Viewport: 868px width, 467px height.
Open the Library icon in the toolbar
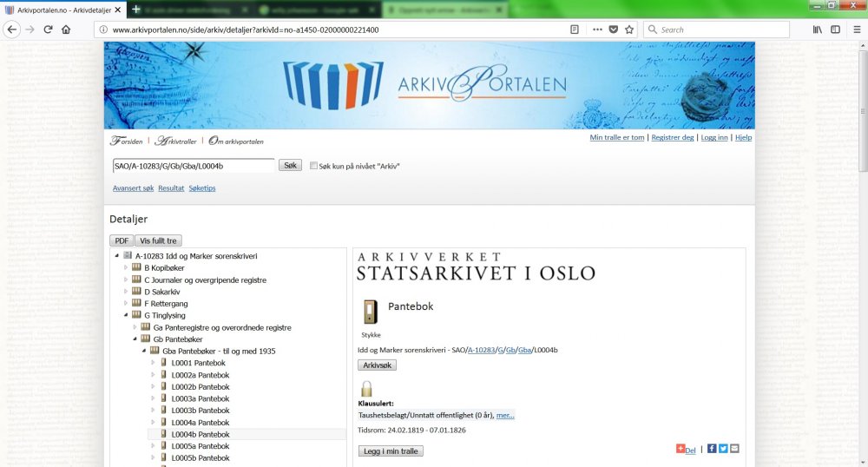click(x=818, y=30)
